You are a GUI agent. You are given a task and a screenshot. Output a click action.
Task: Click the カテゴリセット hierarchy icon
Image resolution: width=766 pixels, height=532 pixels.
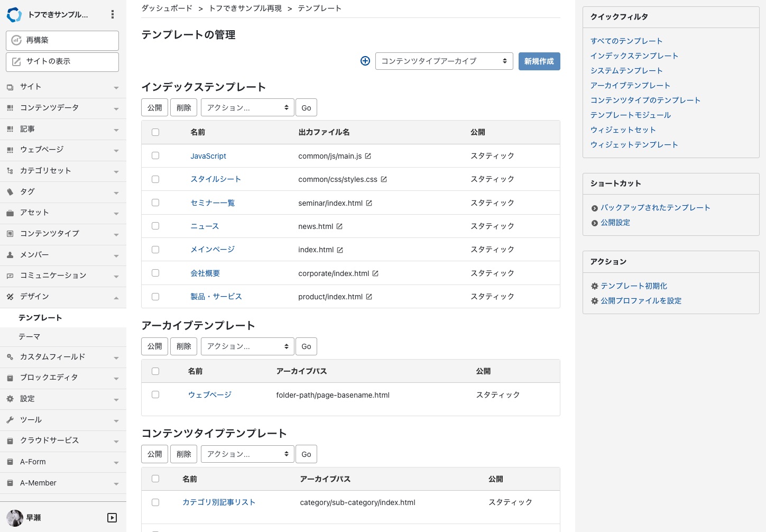tap(10, 171)
